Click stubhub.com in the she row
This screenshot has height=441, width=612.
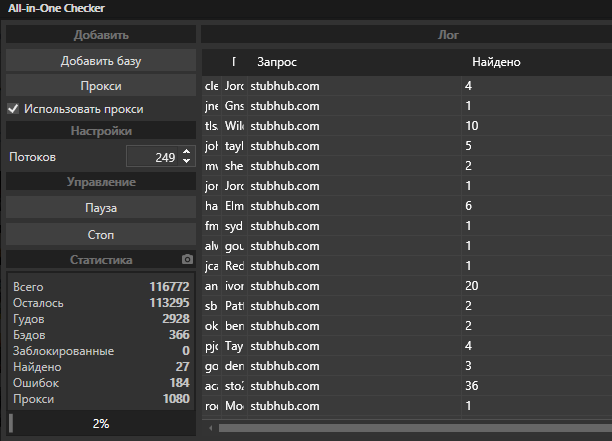pyautogui.click(x=285, y=166)
